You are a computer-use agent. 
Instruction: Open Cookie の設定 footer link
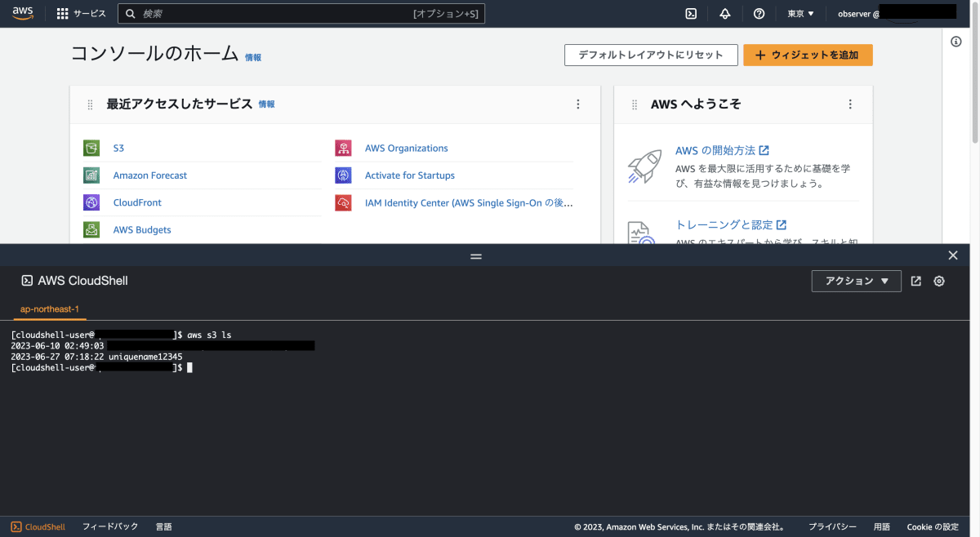click(933, 527)
